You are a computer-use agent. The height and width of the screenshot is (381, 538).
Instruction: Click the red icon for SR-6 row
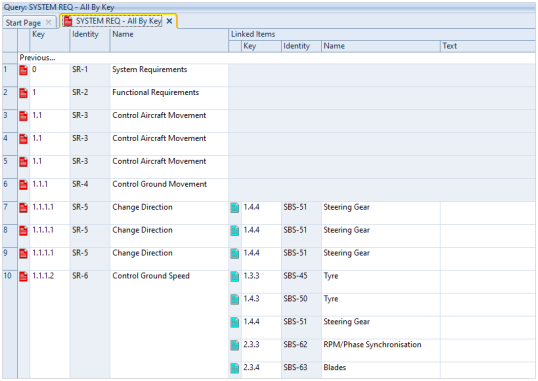coord(23,277)
